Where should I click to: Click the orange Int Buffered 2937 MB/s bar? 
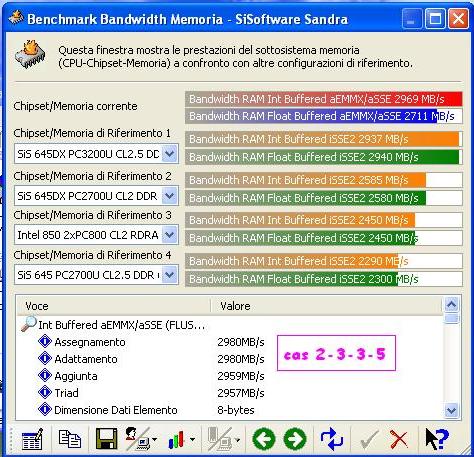pos(324,139)
